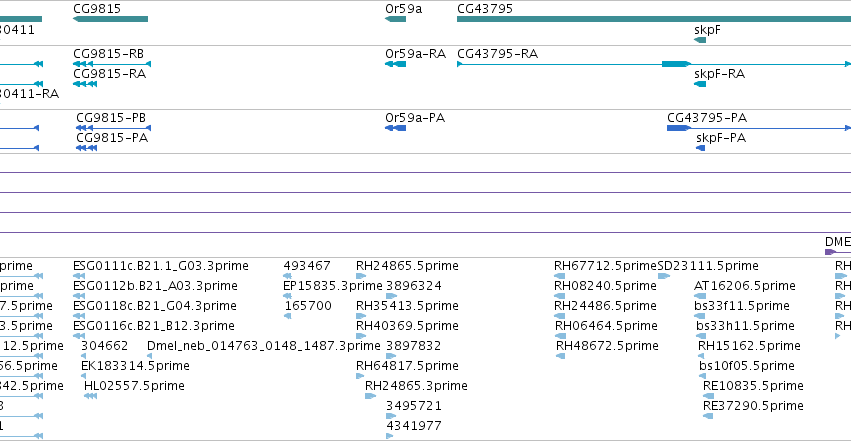Select the Dmel_neb_014763_0148_1487.3prime feature label
851x441 pixels.
point(264,346)
